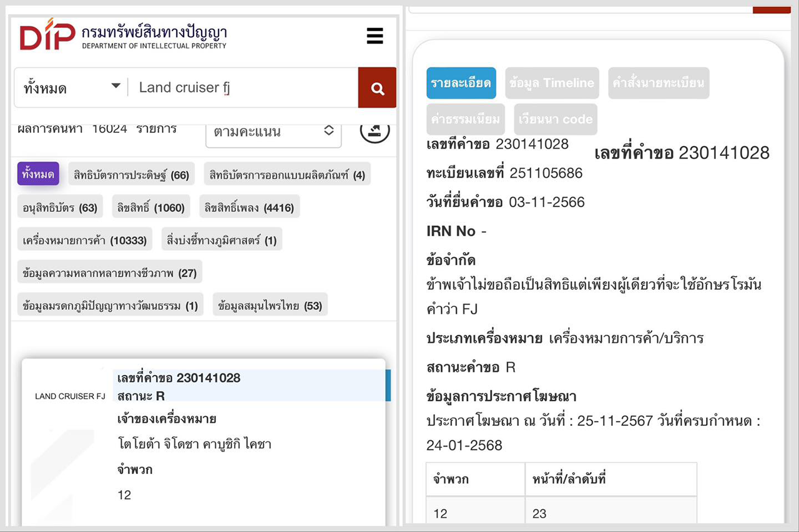Filter by ข้อมูลความหลากหลายทางชีวภาพ (27)
This screenshot has height=532, width=799.
coord(109,273)
